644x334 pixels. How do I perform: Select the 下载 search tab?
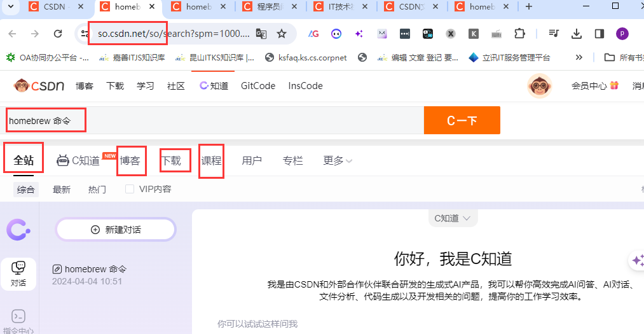(171, 160)
